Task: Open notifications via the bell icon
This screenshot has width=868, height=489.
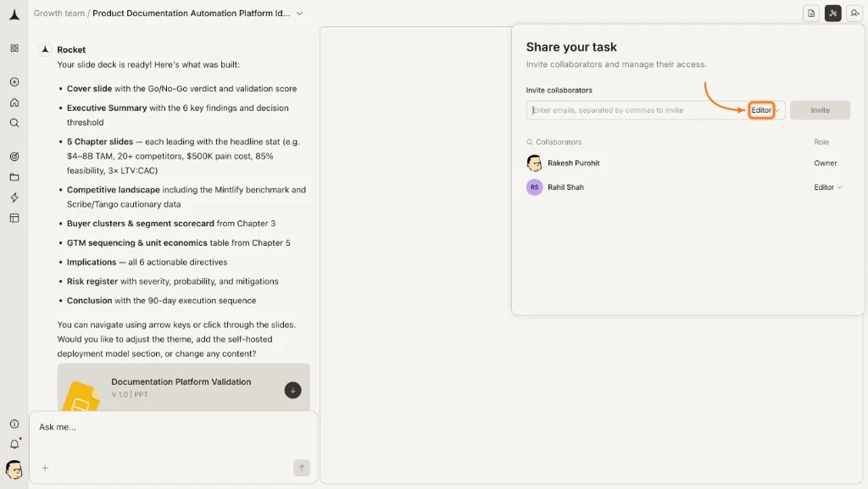Action: click(x=14, y=443)
